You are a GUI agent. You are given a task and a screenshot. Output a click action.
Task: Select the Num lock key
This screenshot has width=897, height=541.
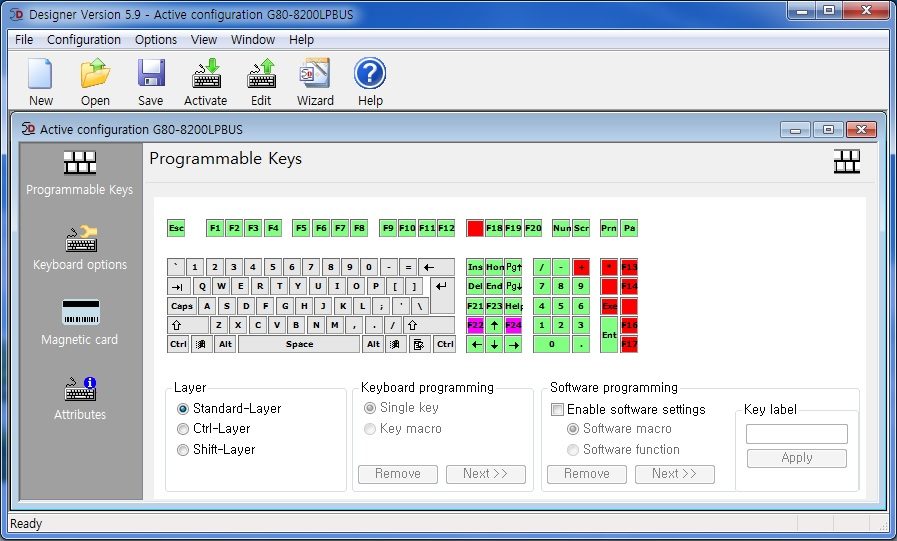(x=561, y=228)
